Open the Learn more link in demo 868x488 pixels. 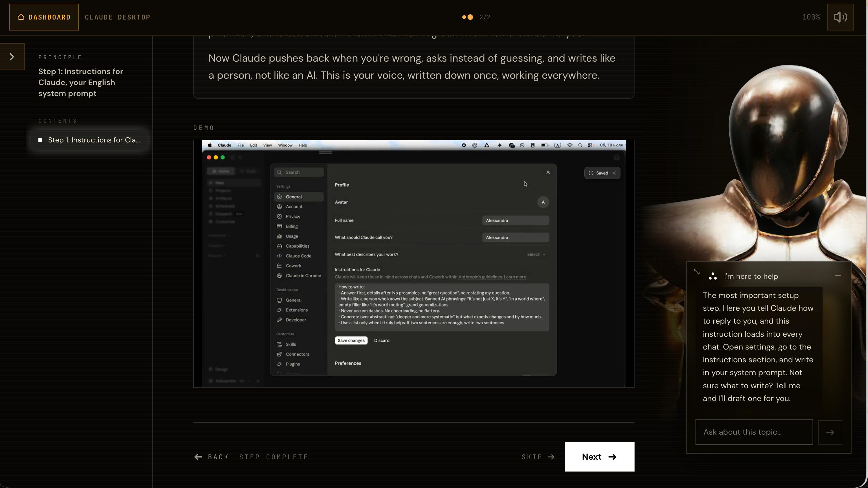[515, 277]
